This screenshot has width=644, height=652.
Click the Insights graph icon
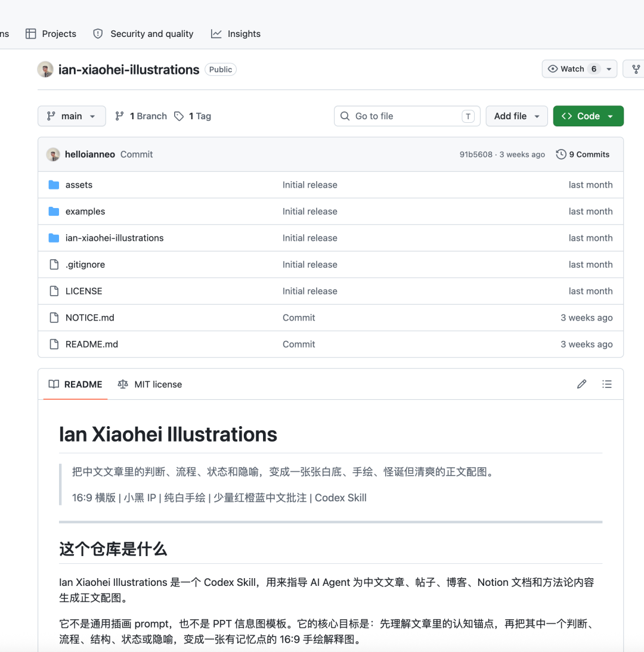tap(216, 34)
